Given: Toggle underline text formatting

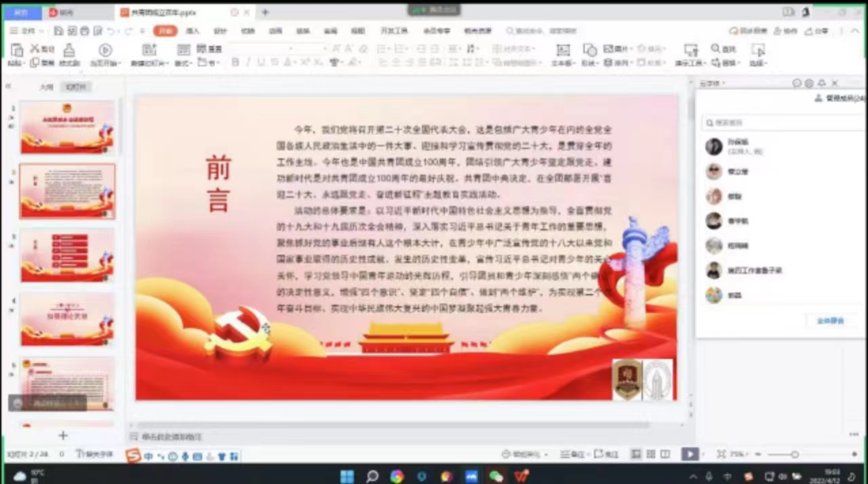Looking at the screenshot, I should pyautogui.click(x=260, y=62).
